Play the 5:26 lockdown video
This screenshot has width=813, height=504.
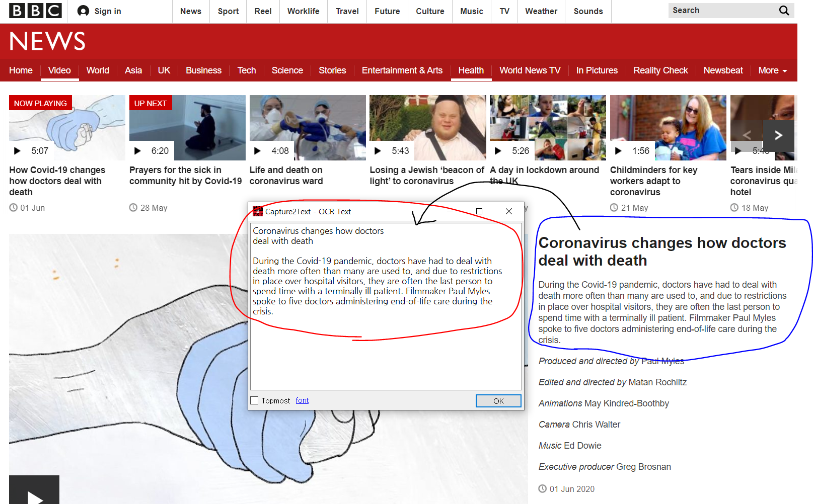click(498, 151)
